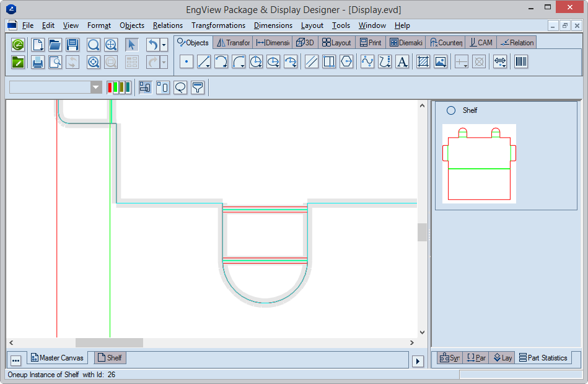Select the Text tool icon

click(x=402, y=62)
